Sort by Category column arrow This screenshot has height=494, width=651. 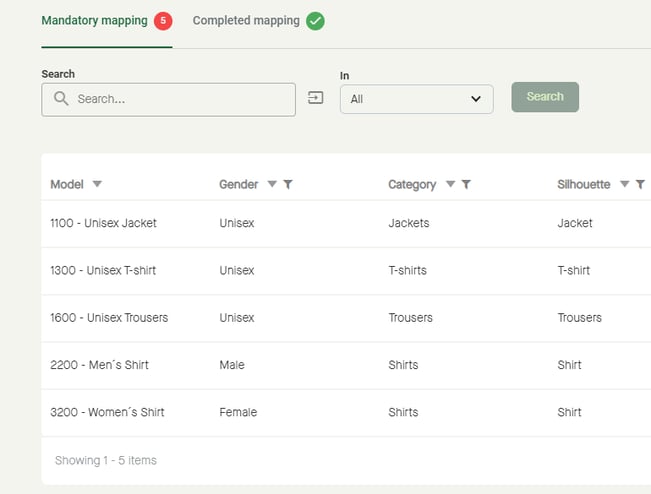[450, 185]
